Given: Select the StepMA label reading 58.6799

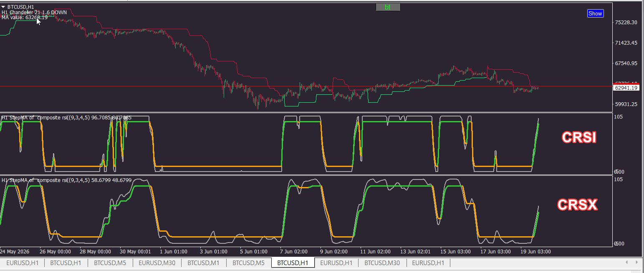Looking at the screenshot, I should click(x=66, y=180).
